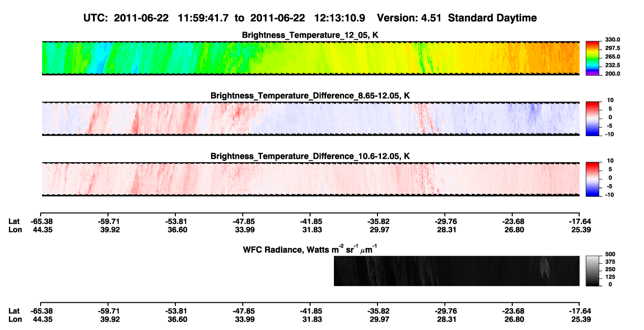
Task: Select the Brightness_Temperature_12_05 plot title
Action: [x=311, y=35]
